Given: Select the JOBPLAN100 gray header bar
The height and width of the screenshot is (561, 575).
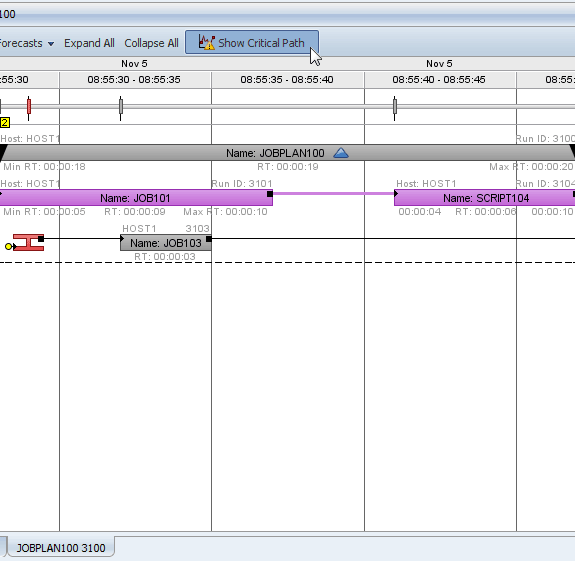Looking at the screenshot, I should (287, 153).
